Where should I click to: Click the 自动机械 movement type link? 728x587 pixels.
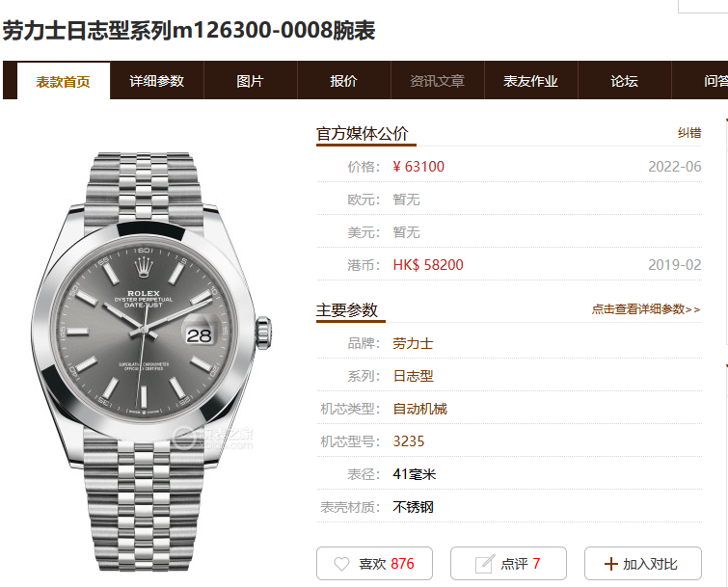tap(419, 409)
